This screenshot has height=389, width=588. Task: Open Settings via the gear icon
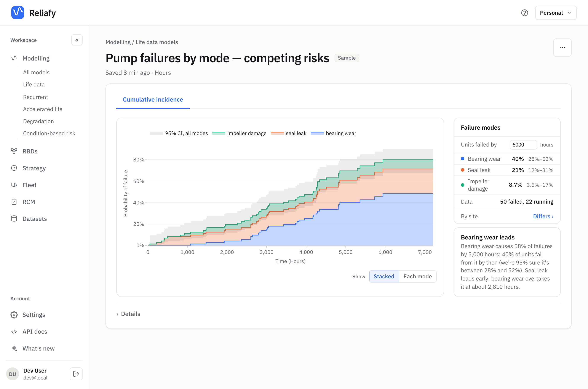click(14, 315)
